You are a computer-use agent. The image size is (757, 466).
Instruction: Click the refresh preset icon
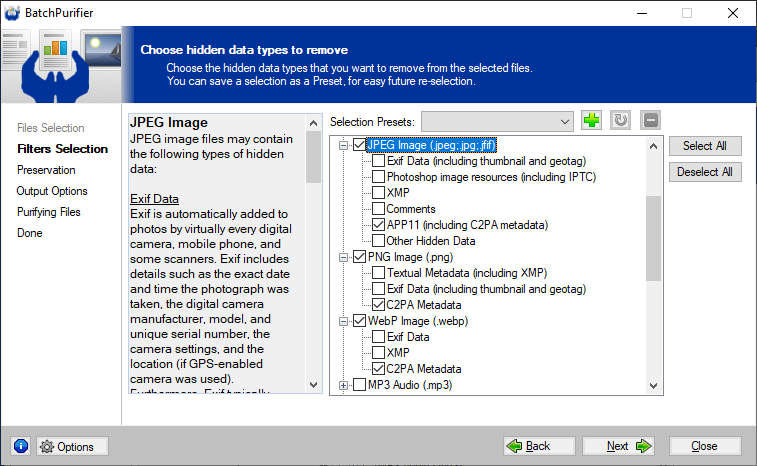[x=620, y=120]
